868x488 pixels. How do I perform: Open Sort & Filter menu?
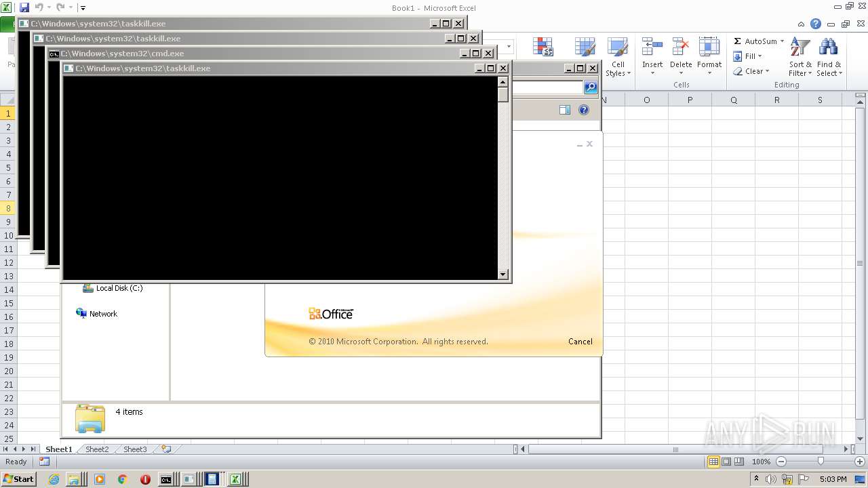[800, 58]
